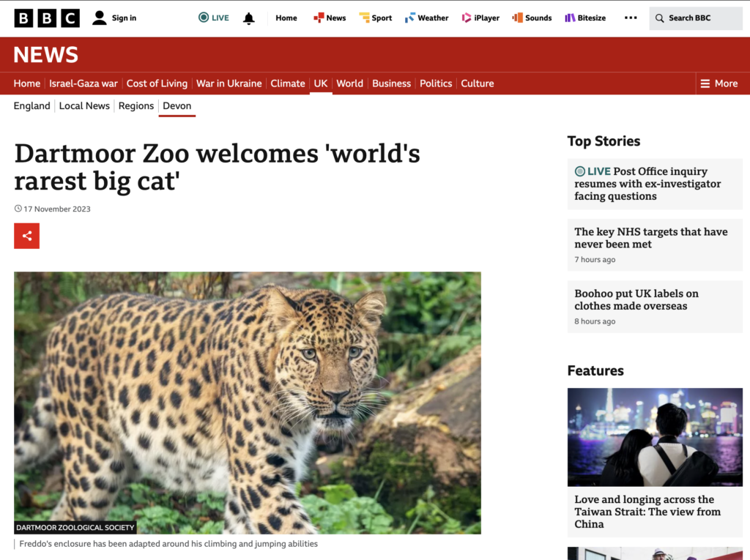Open BBC Sounds from top bar
750x560 pixels.
click(x=532, y=18)
